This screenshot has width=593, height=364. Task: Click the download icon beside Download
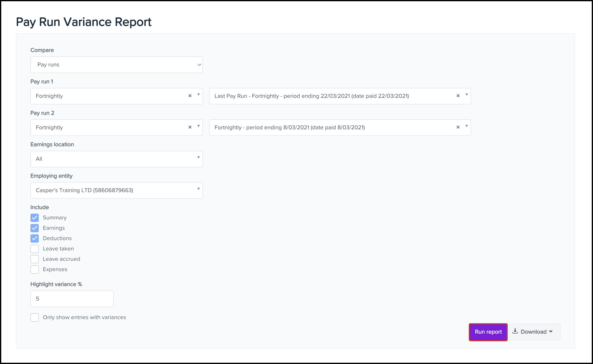point(515,331)
